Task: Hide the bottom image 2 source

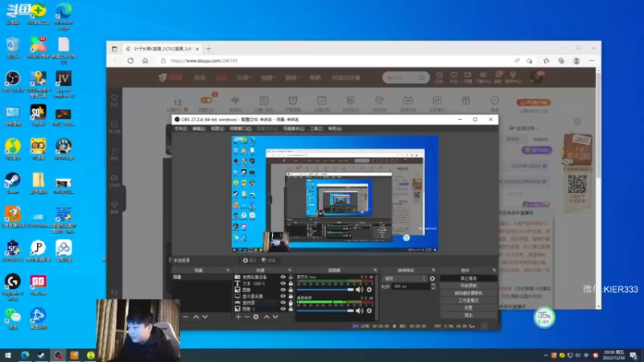Action: tap(283, 309)
